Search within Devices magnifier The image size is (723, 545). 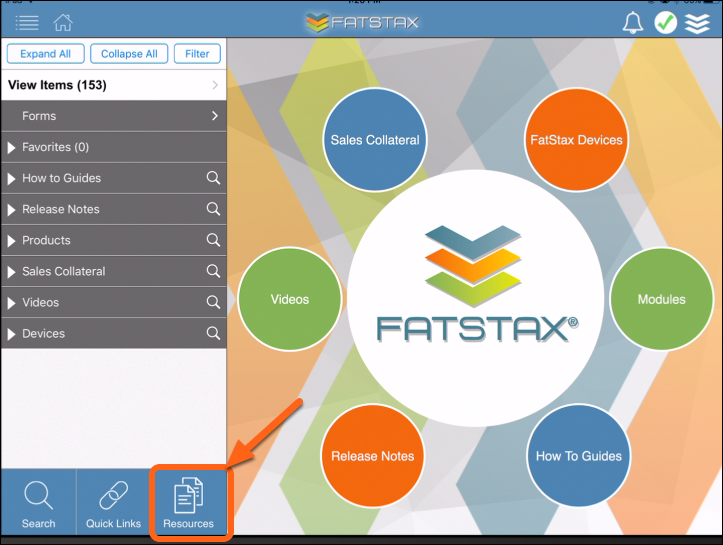point(213,333)
